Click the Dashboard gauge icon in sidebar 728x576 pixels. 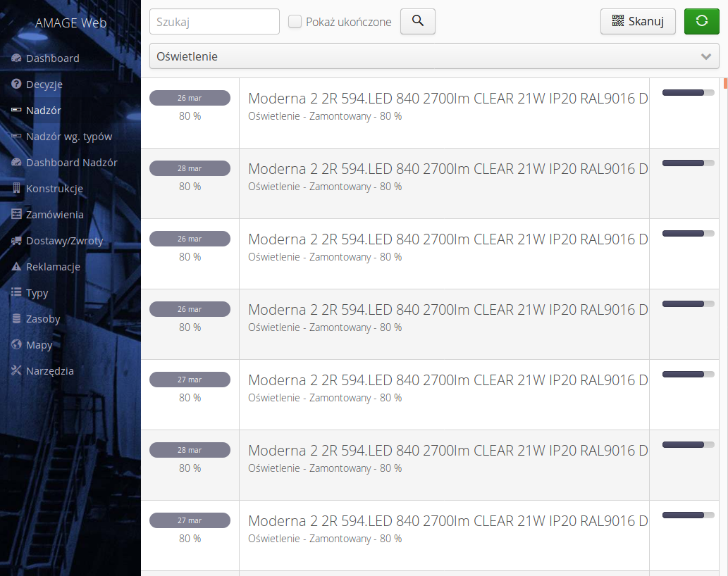[x=16, y=58]
